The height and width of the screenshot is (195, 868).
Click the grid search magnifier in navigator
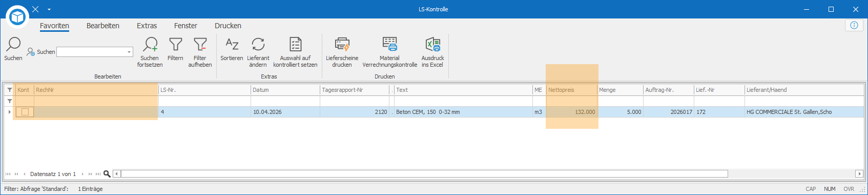[107, 174]
